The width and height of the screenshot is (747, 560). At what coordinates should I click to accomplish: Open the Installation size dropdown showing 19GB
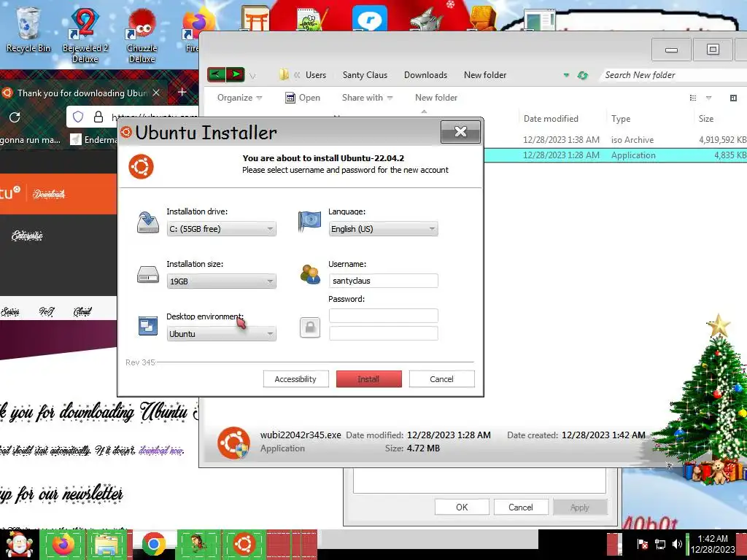click(221, 281)
